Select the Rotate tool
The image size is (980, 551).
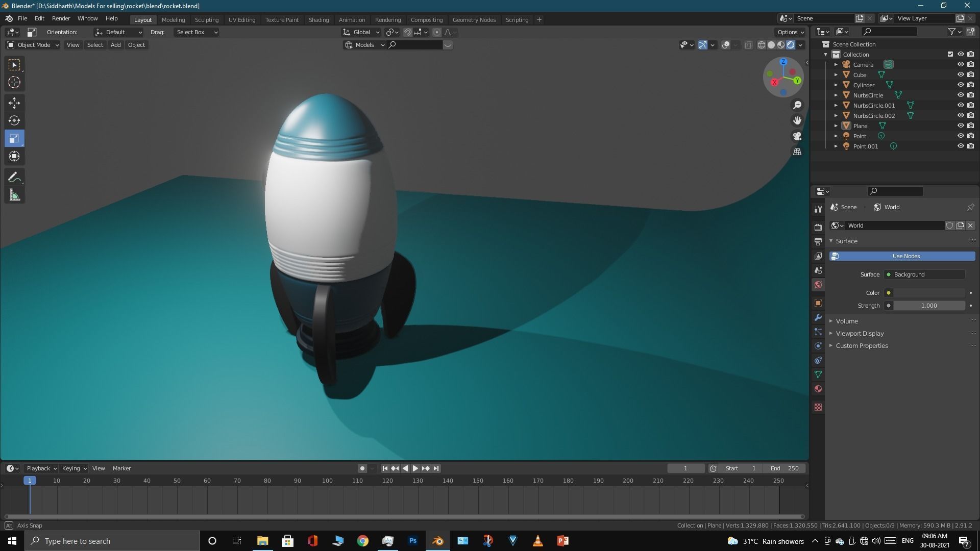click(x=14, y=121)
